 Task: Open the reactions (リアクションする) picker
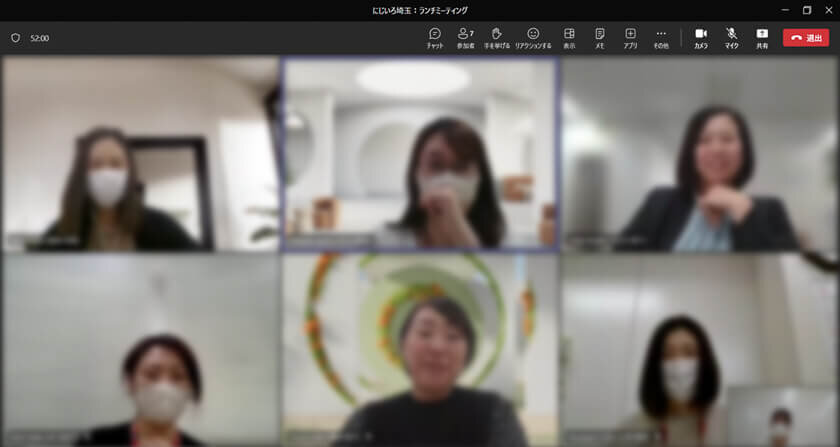[533, 38]
